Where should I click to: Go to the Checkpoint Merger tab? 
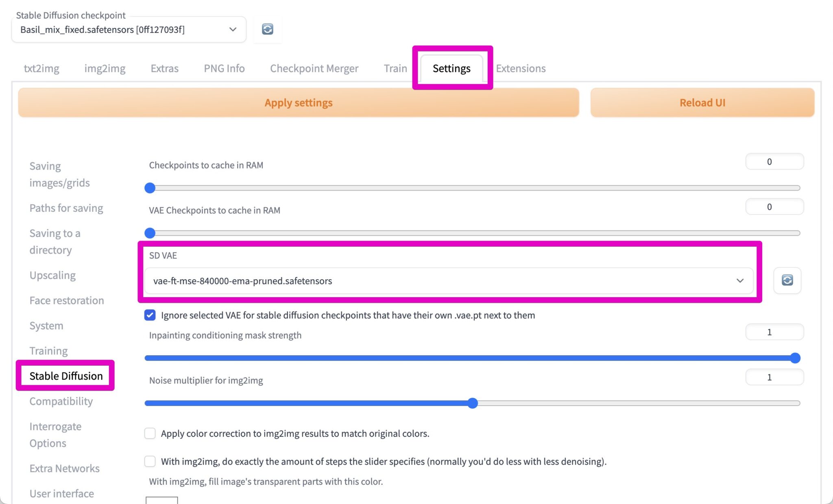tap(314, 68)
